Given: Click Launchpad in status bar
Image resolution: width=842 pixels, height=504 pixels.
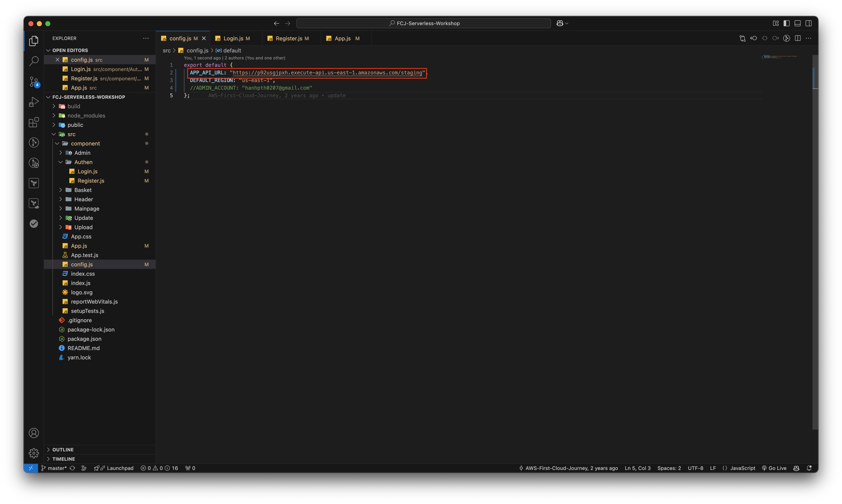Looking at the screenshot, I should tap(114, 468).
